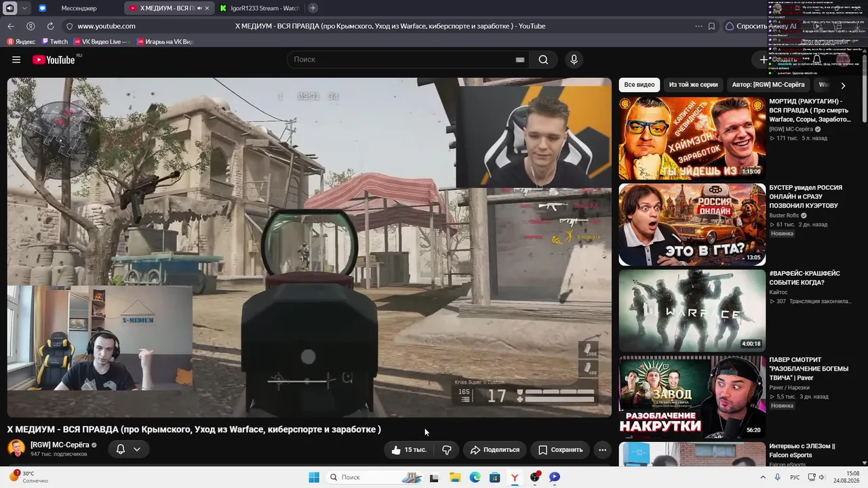The image size is (868, 488).
Task: Start voice search with the microphone
Action: [574, 60]
